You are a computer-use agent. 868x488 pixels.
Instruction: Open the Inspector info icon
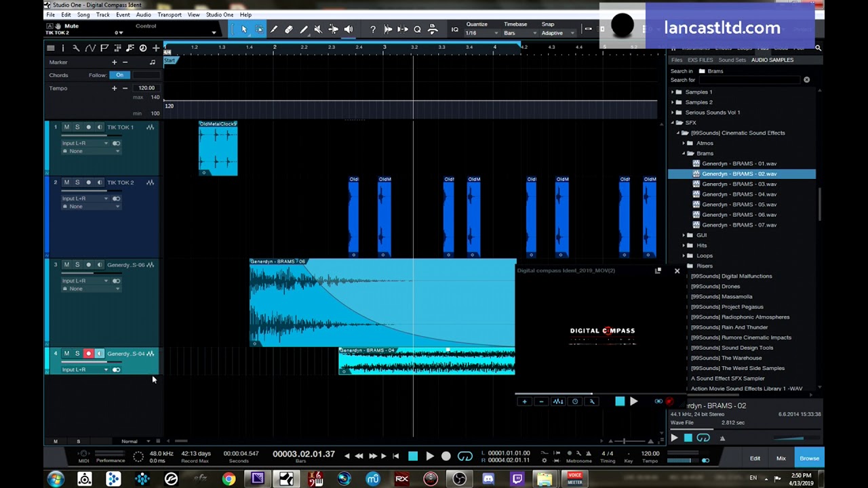pos(63,48)
